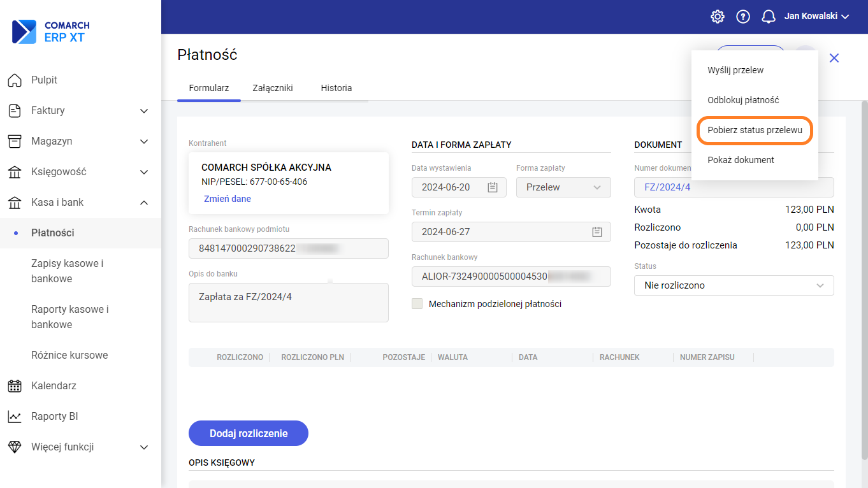
Task: Click the help question mark icon
Action: pos(743,17)
